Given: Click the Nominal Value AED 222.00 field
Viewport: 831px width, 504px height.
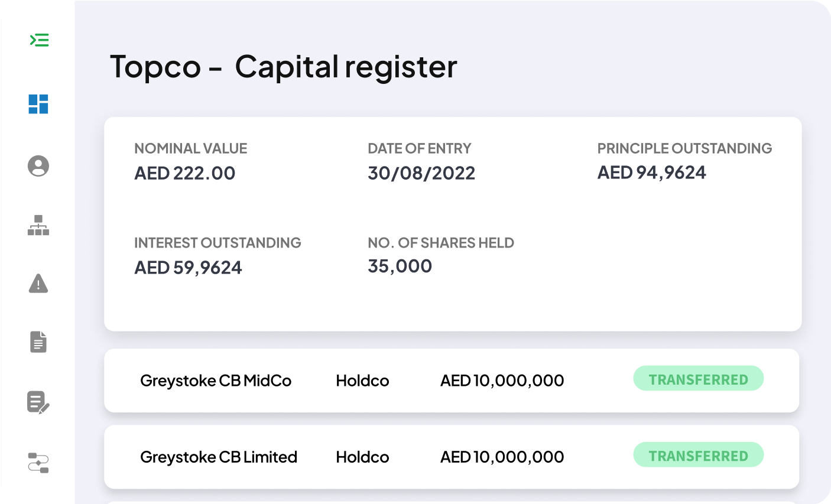Looking at the screenshot, I should click(185, 173).
